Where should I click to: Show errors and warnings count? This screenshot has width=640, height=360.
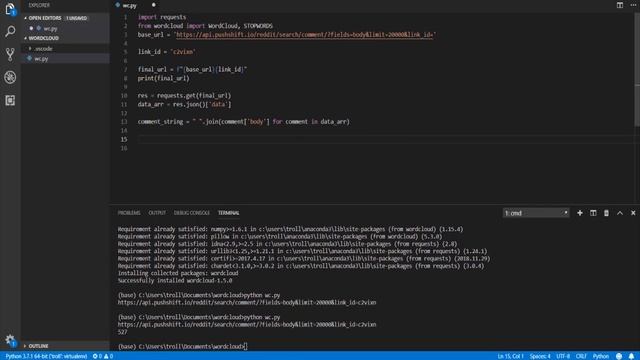103,356
